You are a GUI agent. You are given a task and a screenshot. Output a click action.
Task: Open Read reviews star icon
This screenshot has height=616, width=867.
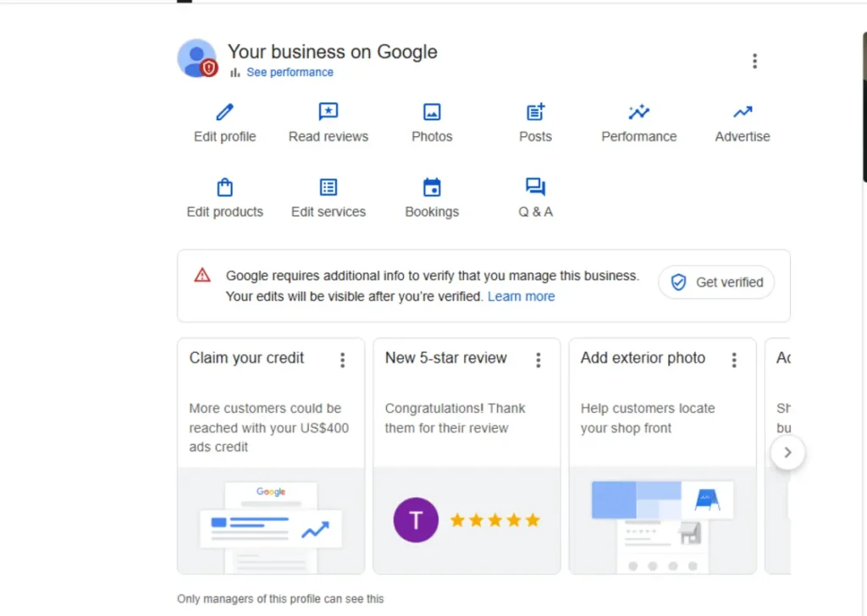pyautogui.click(x=329, y=112)
